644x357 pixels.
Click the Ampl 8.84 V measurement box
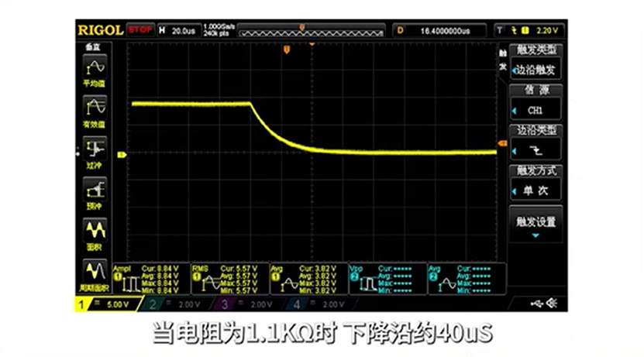[152, 279]
